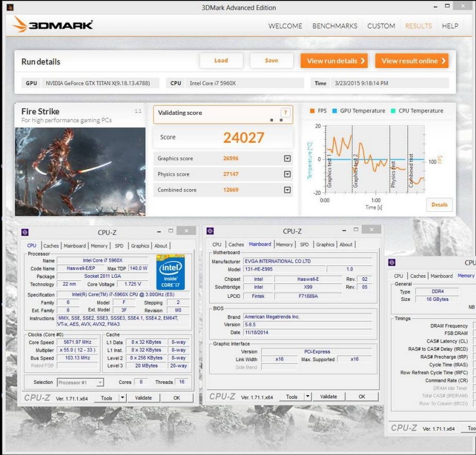
Task: Click motherboard model 131-HE-E995
Action: [285, 269]
